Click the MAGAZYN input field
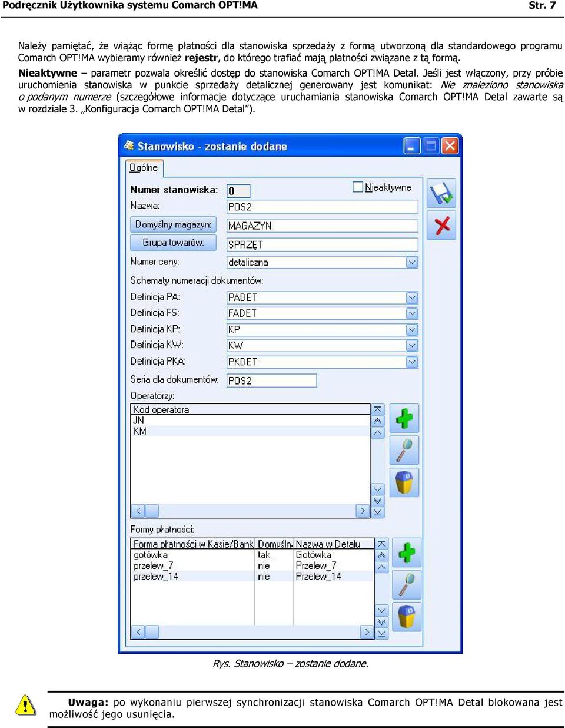This screenshot has width=565, height=728. point(323,226)
